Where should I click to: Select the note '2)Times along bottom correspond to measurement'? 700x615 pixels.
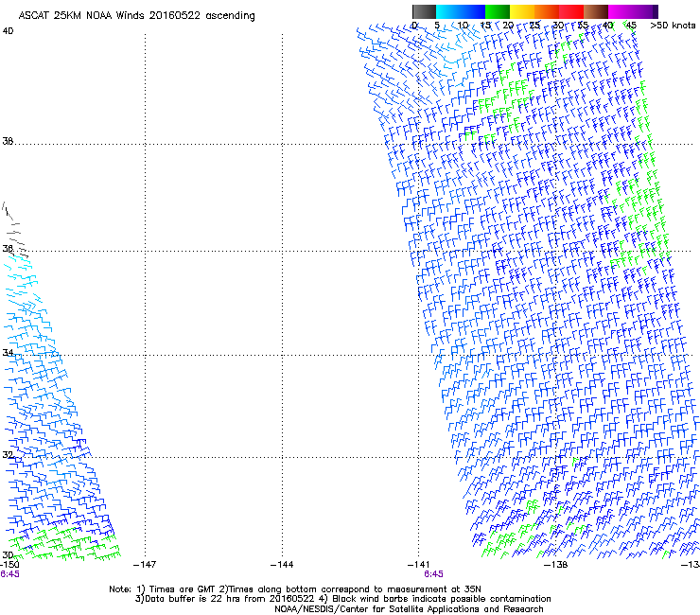(333, 589)
